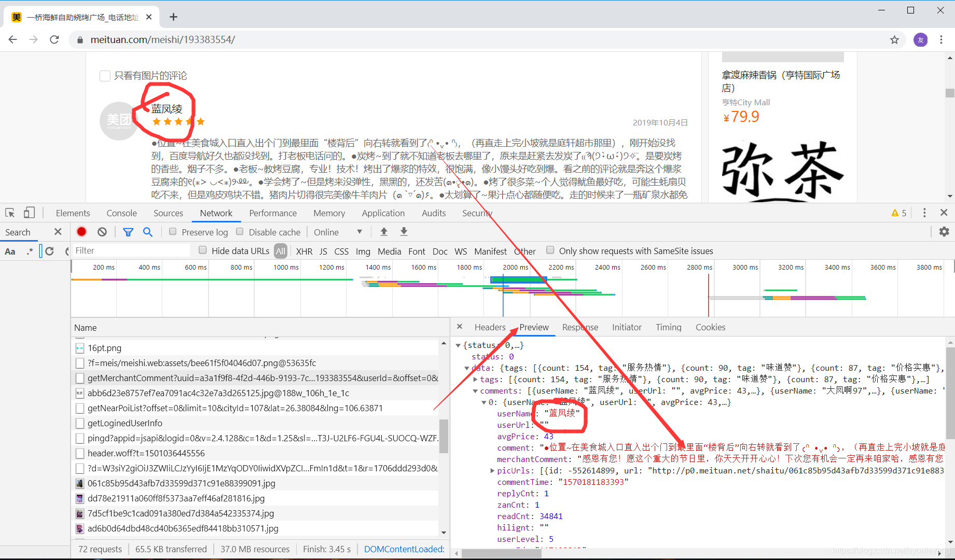Open DevTools customize menu

(924, 213)
